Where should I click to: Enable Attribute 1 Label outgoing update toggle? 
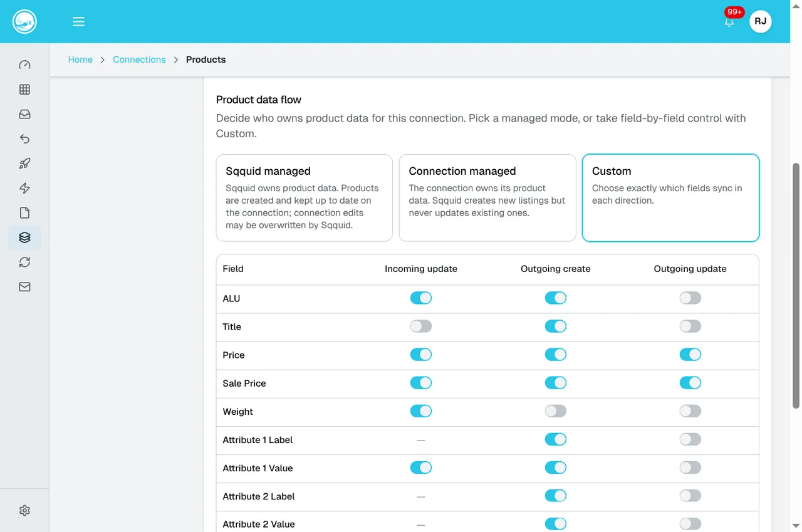tap(690, 439)
